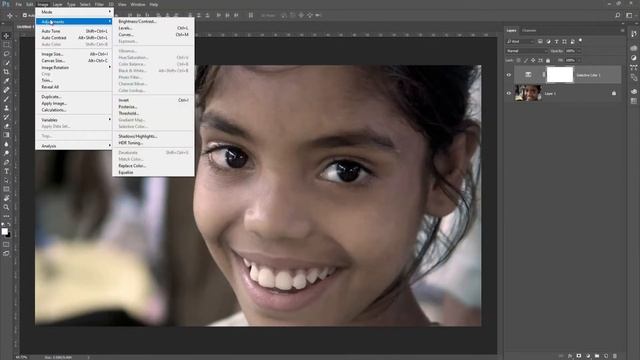Change the screen mode from the toolbox
This screenshot has height=360, width=640.
[6, 253]
